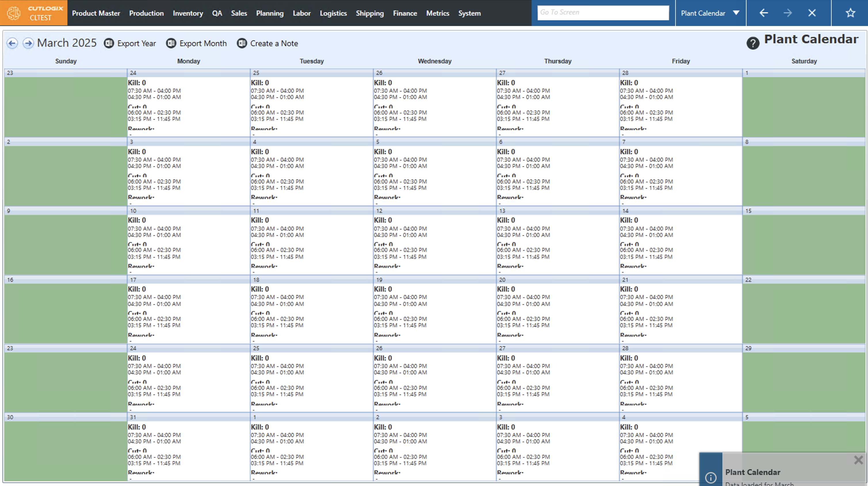Open the help question mark icon
Image resolution: width=868 pixels, height=486 pixels.
coord(753,43)
